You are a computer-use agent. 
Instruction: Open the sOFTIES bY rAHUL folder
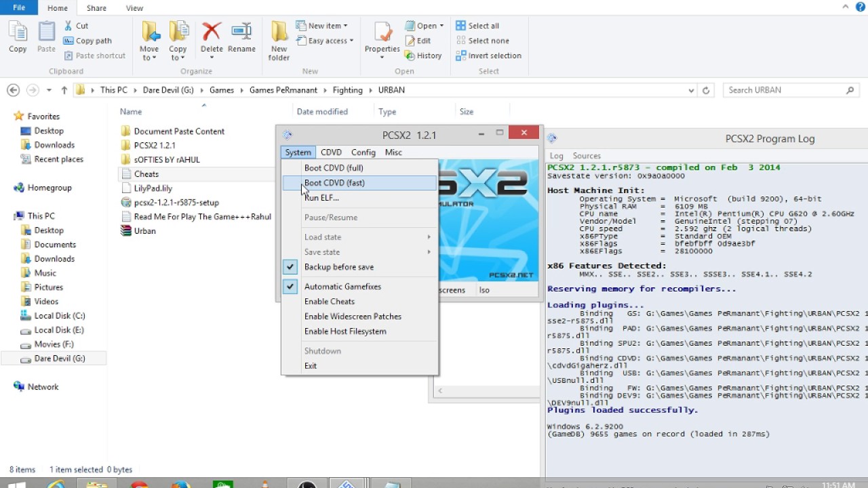[159, 160]
